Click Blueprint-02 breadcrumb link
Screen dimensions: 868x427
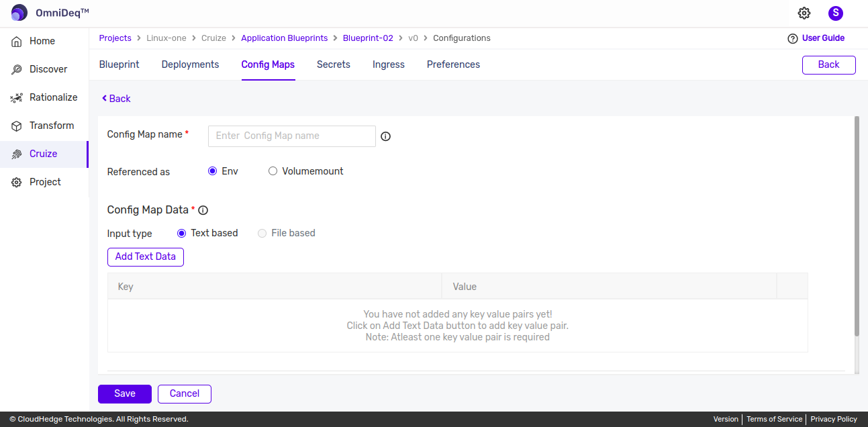click(368, 38)
